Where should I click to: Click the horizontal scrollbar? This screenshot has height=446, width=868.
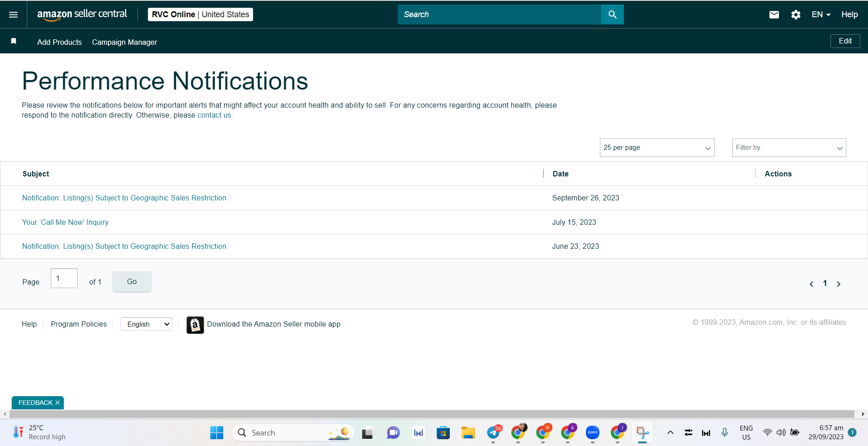tap(432, 414)
